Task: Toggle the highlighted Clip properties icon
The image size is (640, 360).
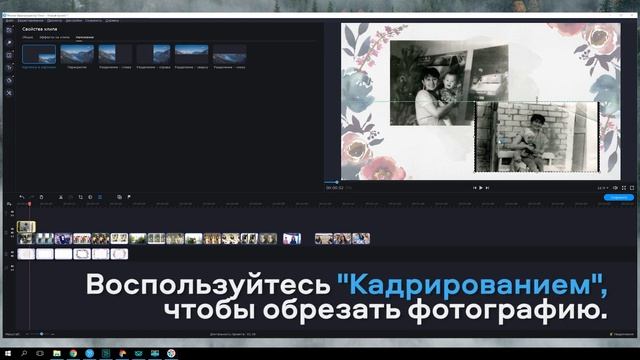Action: (100, 197)
